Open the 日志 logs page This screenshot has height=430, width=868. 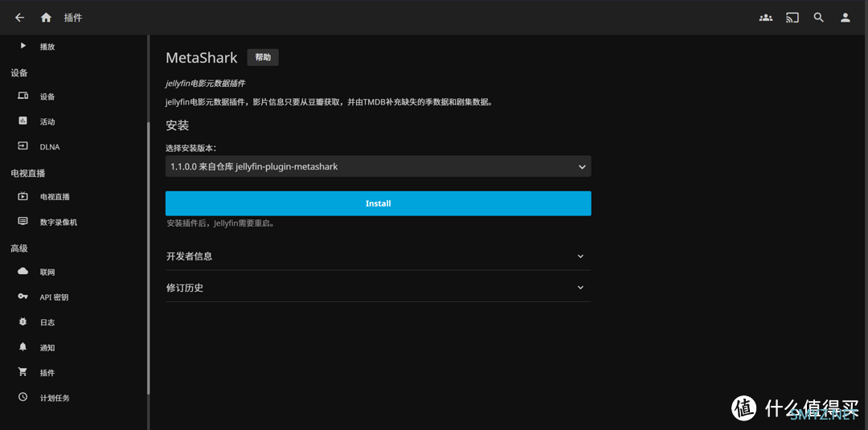74,322
